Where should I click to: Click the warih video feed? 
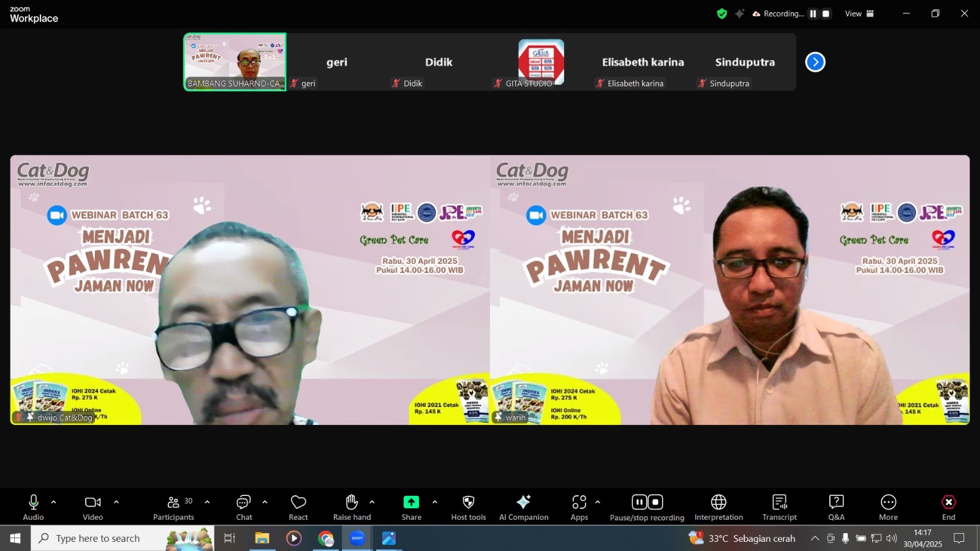coord(729,290)
